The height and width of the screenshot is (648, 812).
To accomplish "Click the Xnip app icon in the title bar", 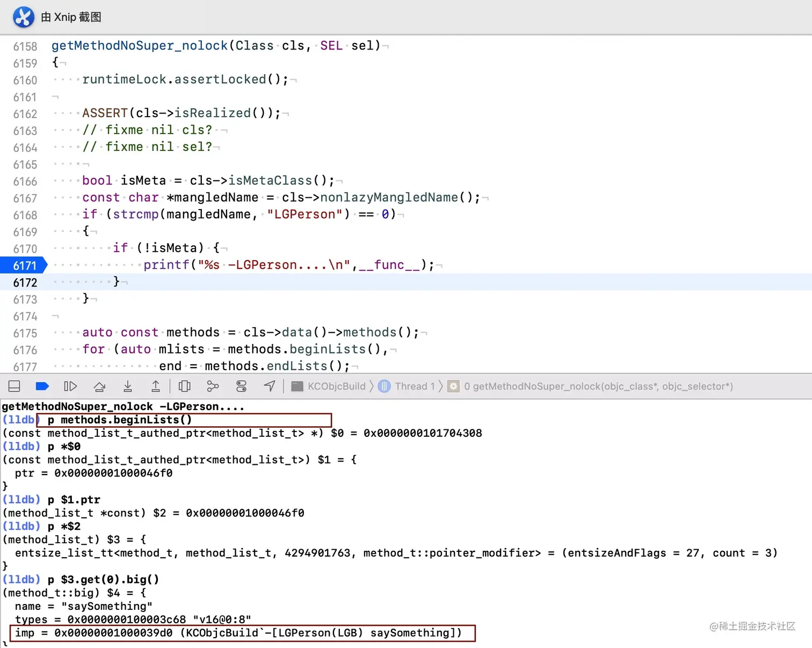I will point(23,17).
